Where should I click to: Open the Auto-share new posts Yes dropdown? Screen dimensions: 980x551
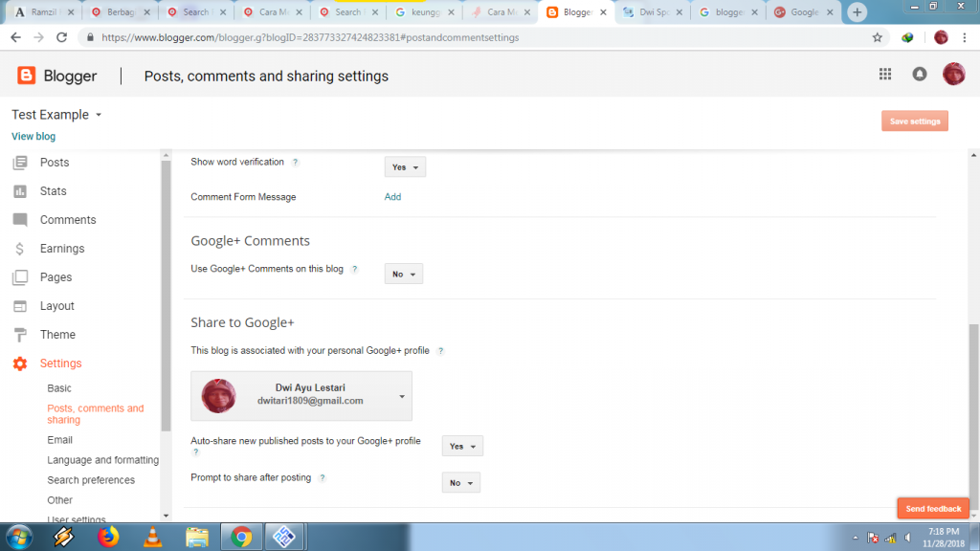(462, 446)
